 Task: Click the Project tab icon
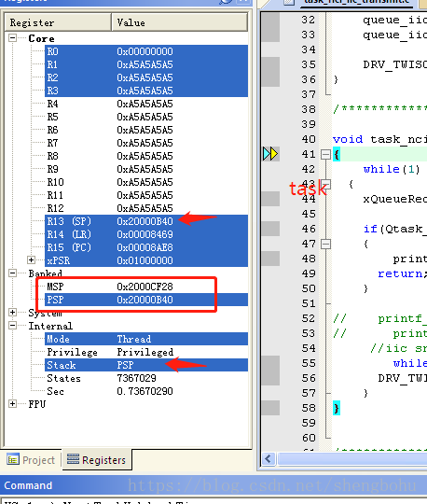pos(12,460)
